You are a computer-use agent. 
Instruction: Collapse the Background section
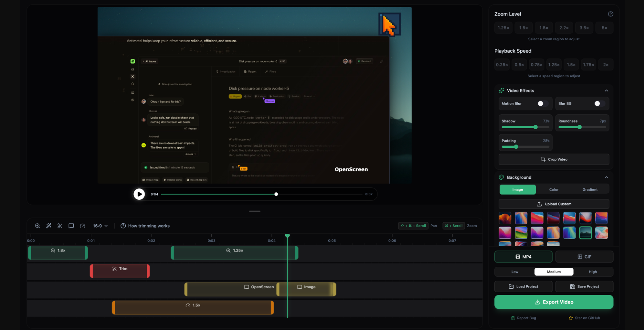pyautogui.click(x=606, y=178)
